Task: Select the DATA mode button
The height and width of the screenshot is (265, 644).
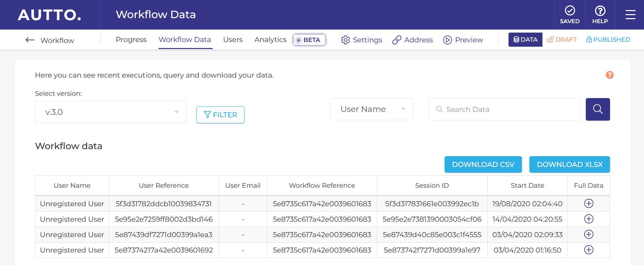Action: [525, 40]
